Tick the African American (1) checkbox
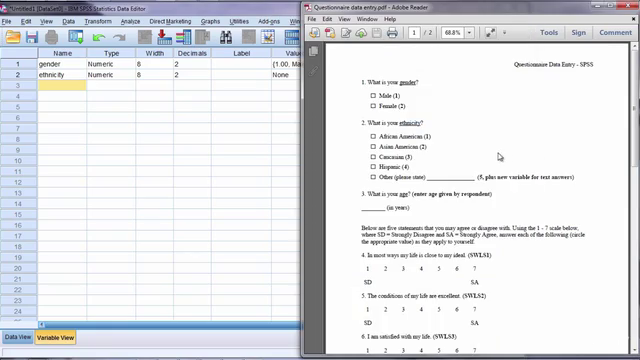This screenshot has width=640, height=360. tap(373, 136)
